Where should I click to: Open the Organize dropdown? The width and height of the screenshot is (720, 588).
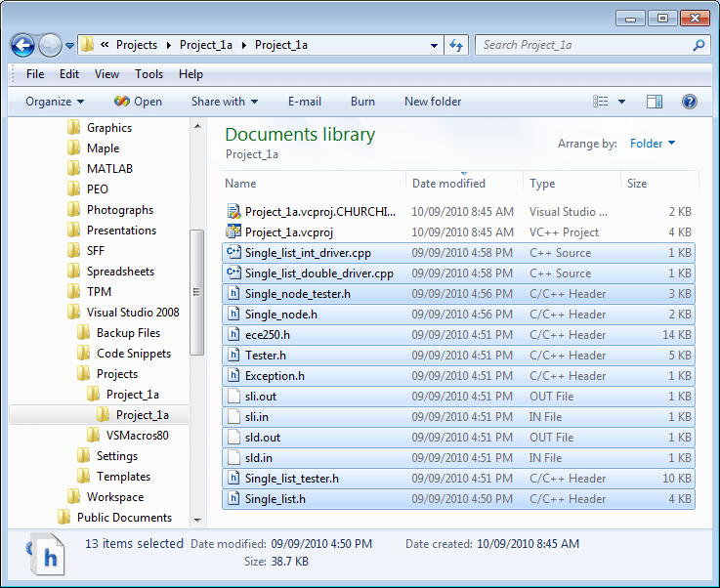tap(55, 102)
